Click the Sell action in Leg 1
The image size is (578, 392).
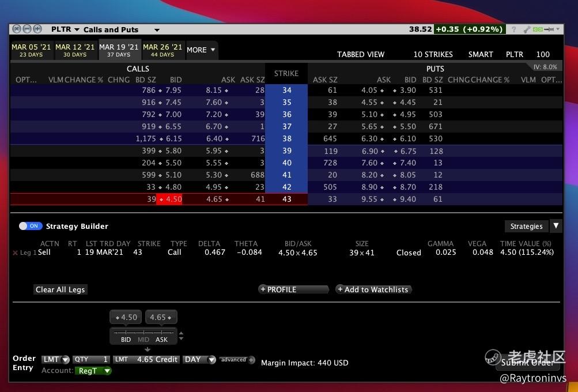tap(44, 252)
